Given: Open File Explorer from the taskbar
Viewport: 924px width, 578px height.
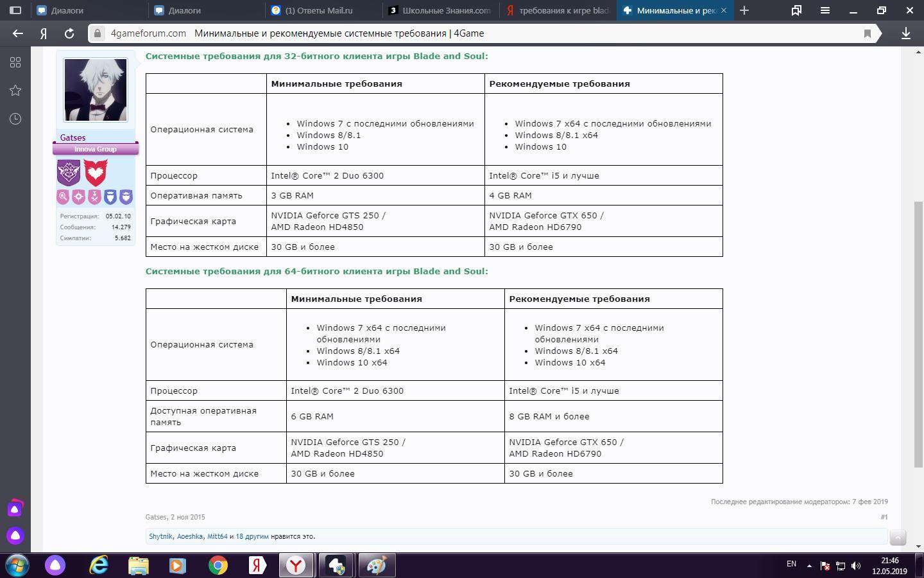Looking at the screenshot, I should (139, 565).
